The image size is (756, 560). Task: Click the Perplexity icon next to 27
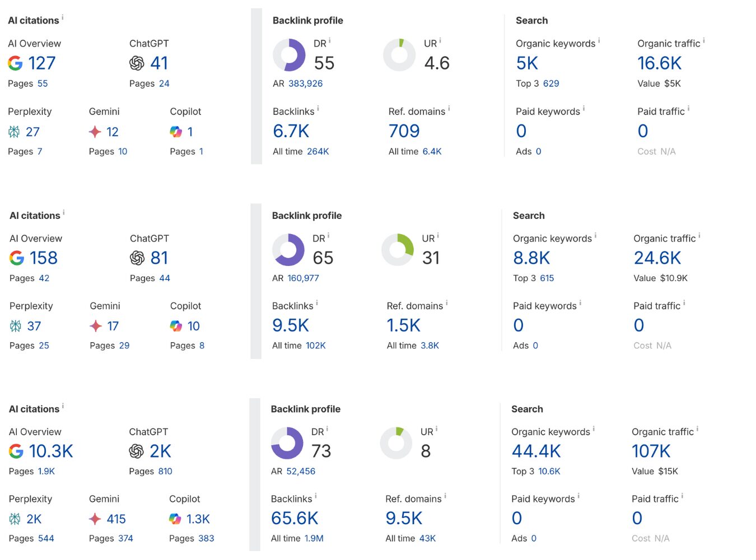pos(14,132)
